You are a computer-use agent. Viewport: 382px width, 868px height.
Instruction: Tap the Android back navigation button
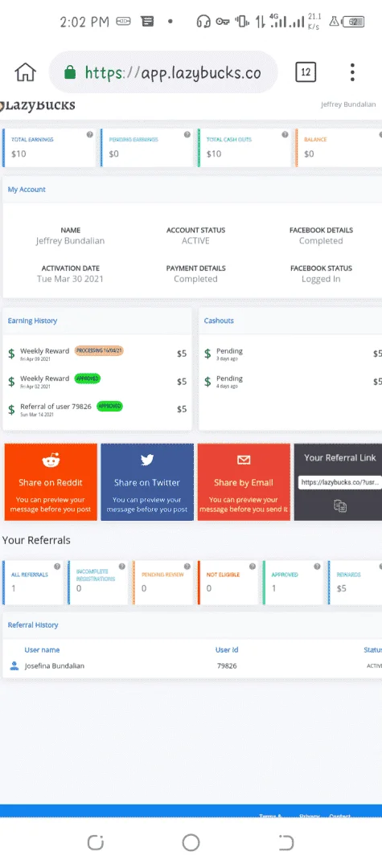pos(285,842)
